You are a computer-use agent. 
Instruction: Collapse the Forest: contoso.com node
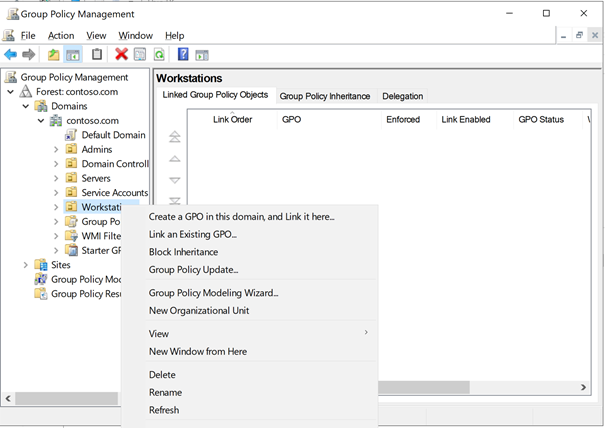(x=11, y=92)
